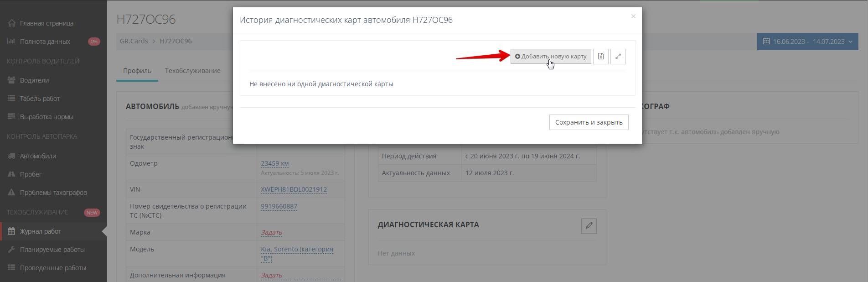Open "Выработка нормы" sidebar item
Screen dimensions: 868x282
(46, 117)
